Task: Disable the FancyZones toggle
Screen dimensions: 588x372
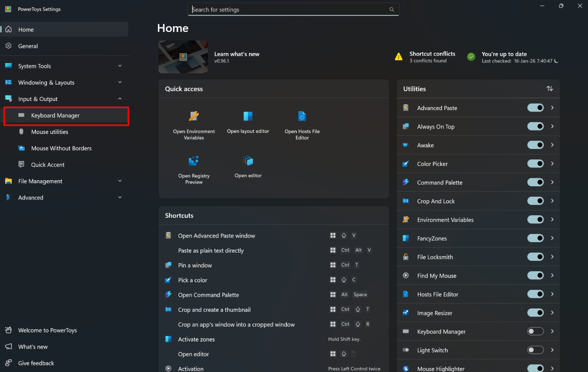Action: pyautogui.click(x=535, y=238)
